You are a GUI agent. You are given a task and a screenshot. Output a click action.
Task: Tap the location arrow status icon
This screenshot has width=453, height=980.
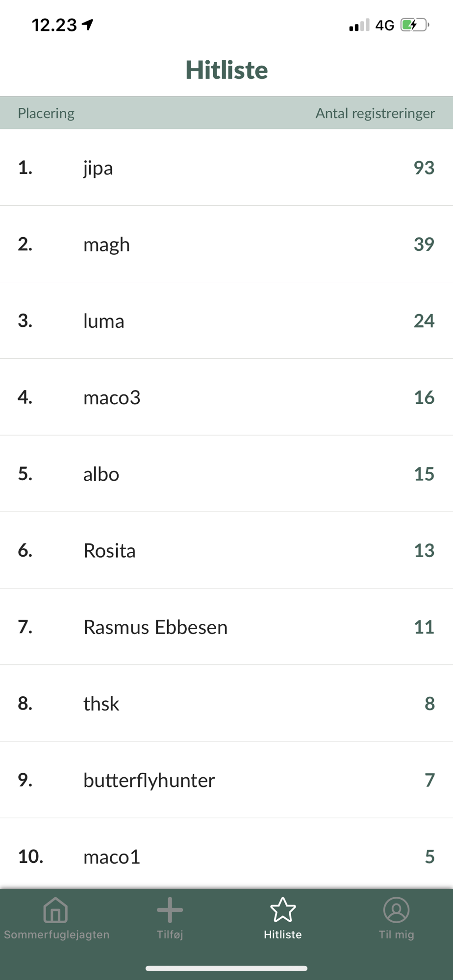click(x=88, y=24)
